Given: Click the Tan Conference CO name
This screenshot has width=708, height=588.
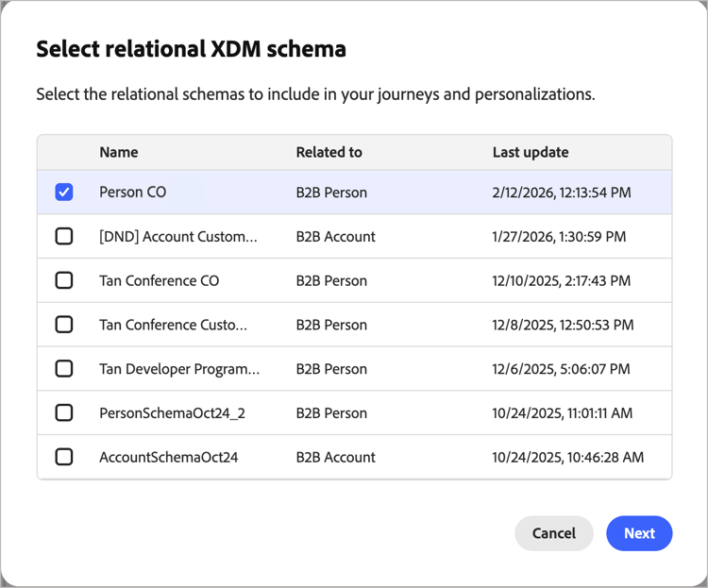Looking at the screenshot, I should coord(159,280).
